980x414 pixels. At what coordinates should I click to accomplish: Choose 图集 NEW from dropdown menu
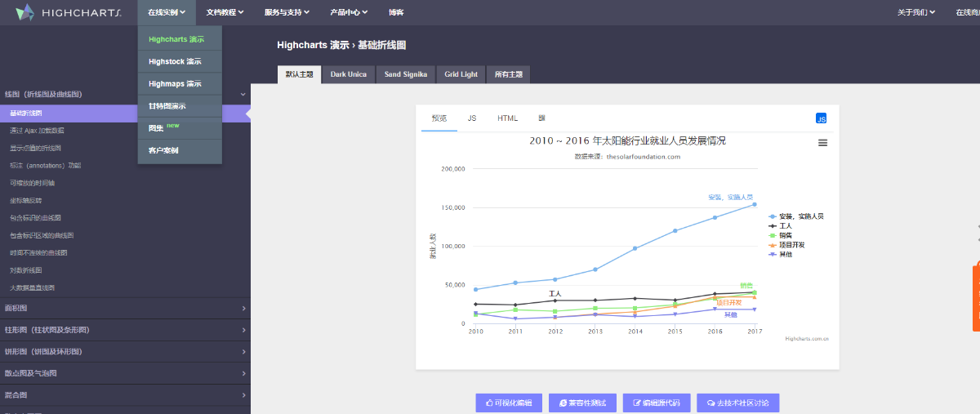coord(180,128)
